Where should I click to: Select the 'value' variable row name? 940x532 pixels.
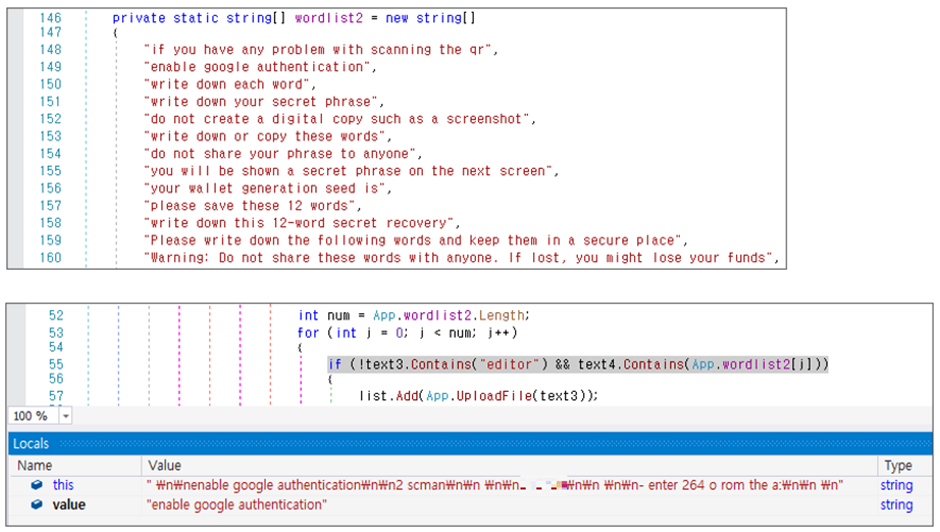(69, 504)
